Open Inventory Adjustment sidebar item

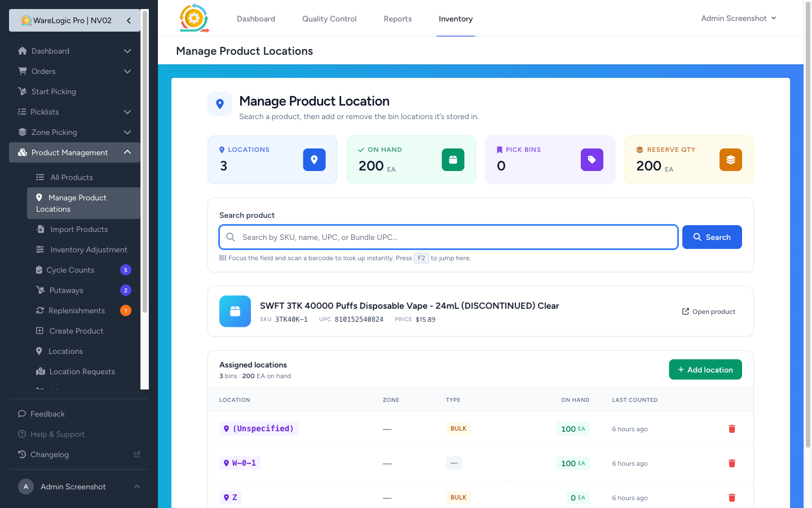pos(83,249)
